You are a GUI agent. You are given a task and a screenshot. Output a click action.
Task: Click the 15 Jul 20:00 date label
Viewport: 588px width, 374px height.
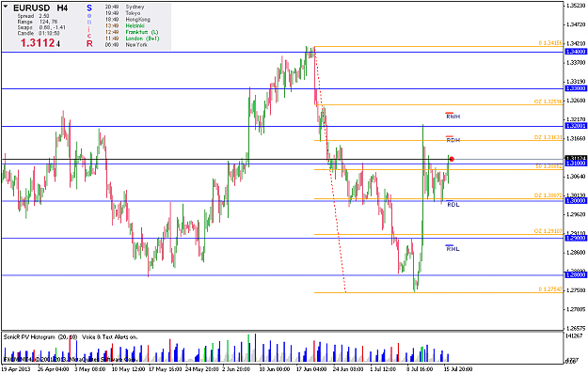457,369
